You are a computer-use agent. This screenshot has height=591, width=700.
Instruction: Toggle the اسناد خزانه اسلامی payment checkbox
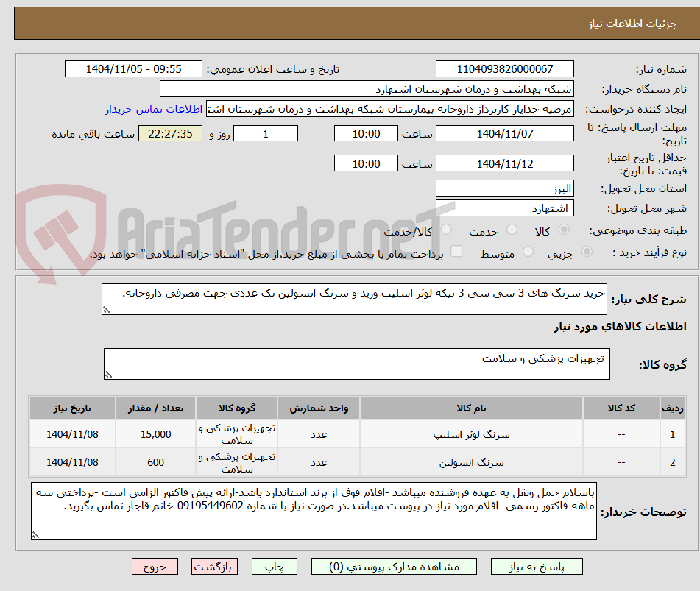pos(456,251)
